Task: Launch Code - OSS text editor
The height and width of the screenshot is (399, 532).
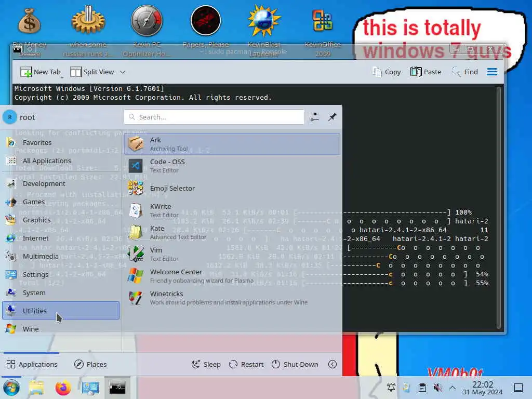Action: point(232,166)
